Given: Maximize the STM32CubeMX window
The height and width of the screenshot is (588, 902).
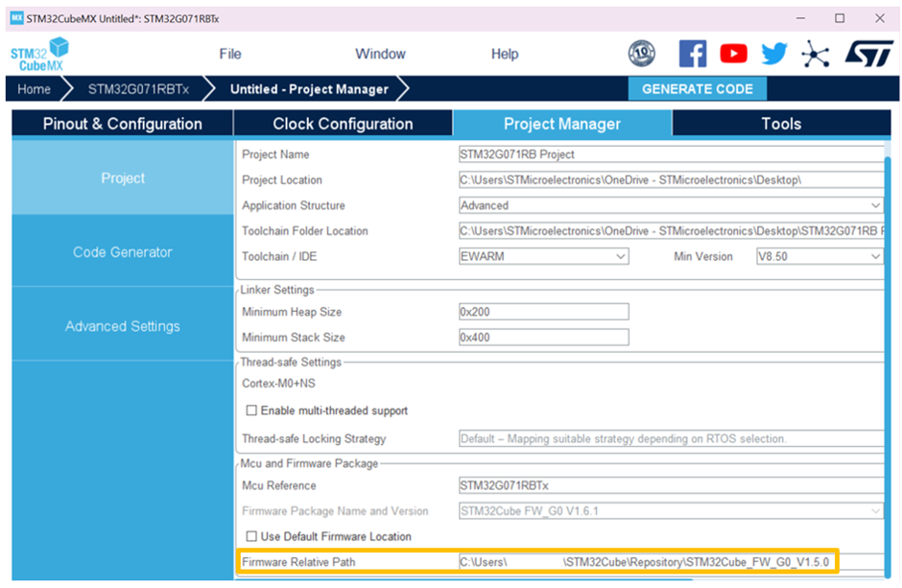Looking at the screenshot, I should tap(840, 18).
